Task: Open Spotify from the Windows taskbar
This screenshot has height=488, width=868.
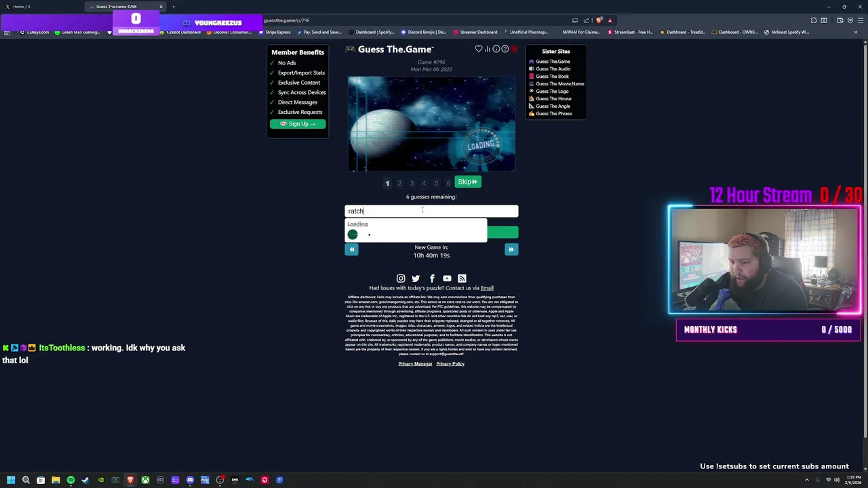Action: coord(71,480)
